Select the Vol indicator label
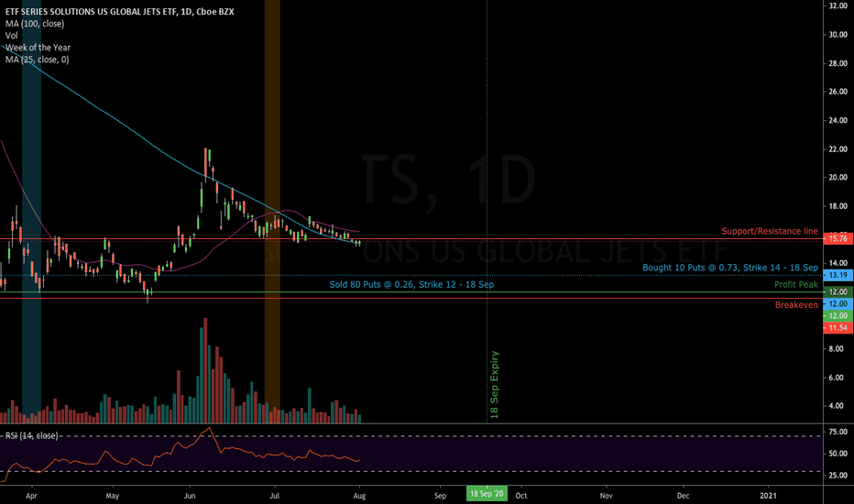 11,36
